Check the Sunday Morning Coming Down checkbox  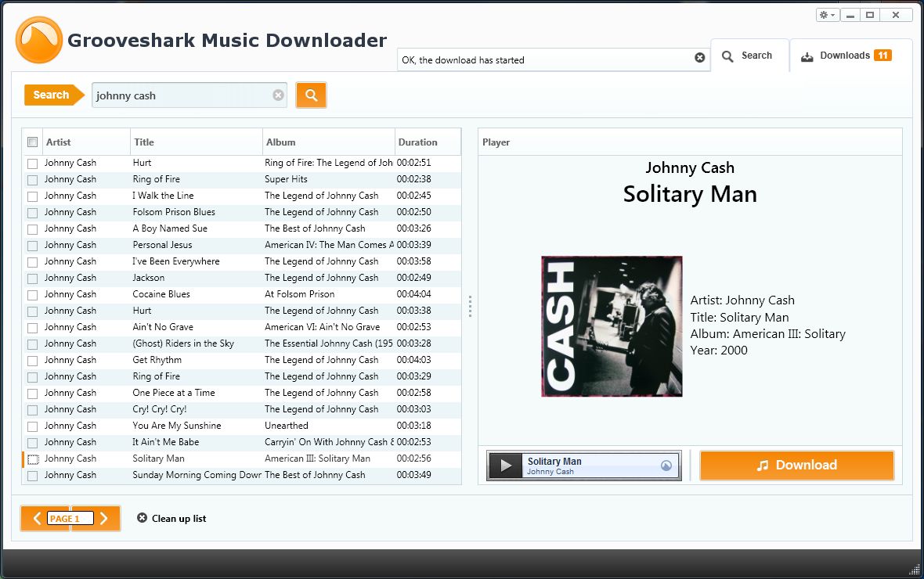(x=32, y=476)
